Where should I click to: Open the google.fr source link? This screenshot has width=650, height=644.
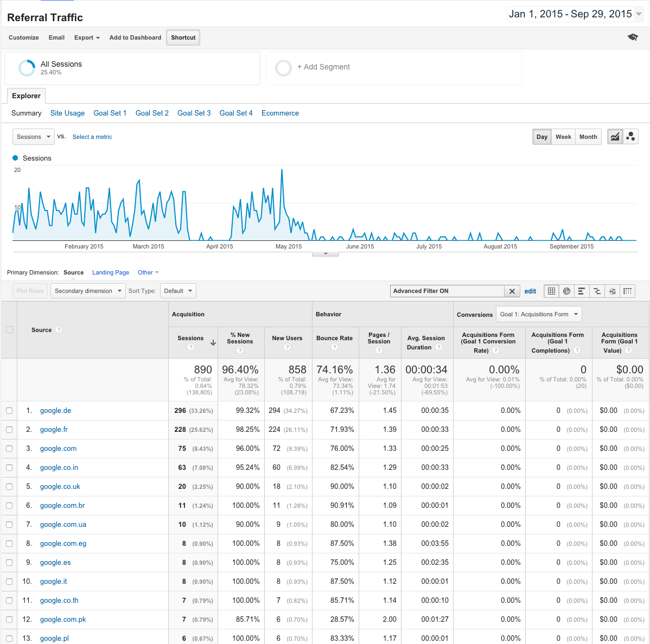tap(54, 429)
